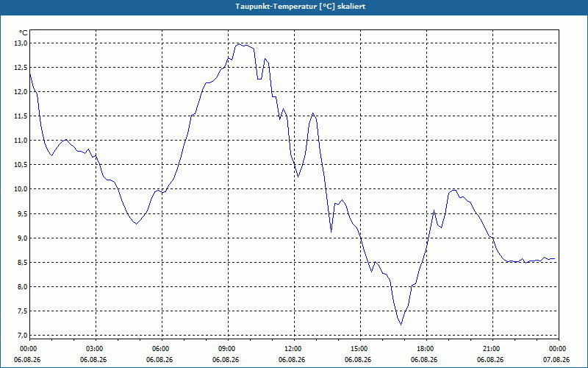Screen dimensions: 588x368
Task: Click the 13,0 y-axis label
Action: pyautogui.click(x=21, y=43)
